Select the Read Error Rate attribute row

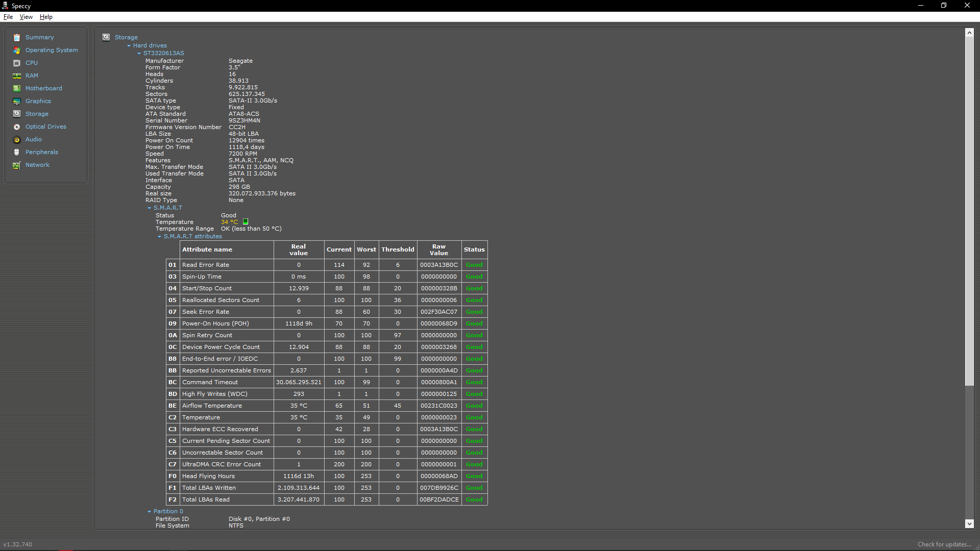click(327, 265)
